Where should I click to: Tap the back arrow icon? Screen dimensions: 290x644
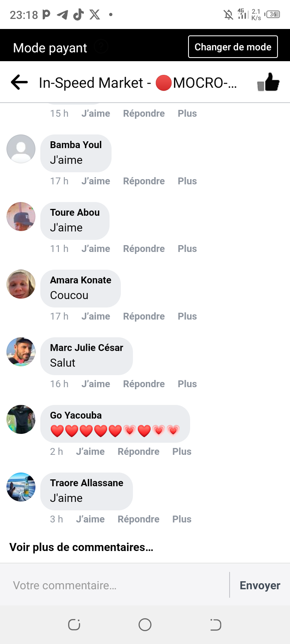(x=19, y=83)
